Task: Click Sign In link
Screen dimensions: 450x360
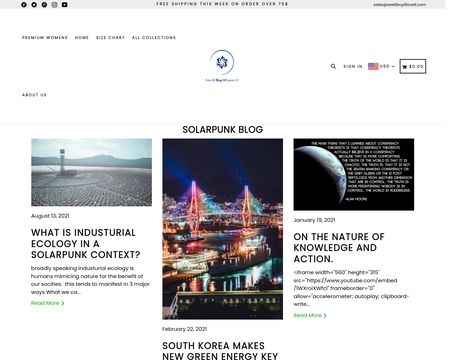Action: click(353, 66)
